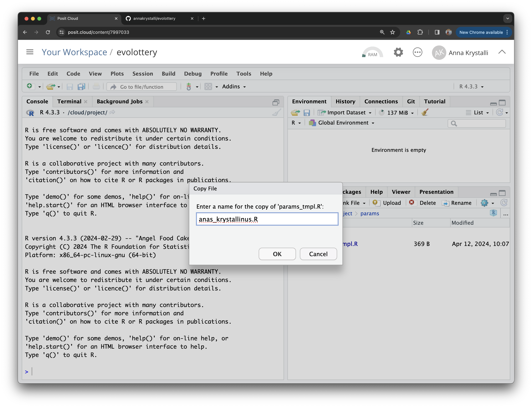Click the Save all documents icon

(81, 86)
